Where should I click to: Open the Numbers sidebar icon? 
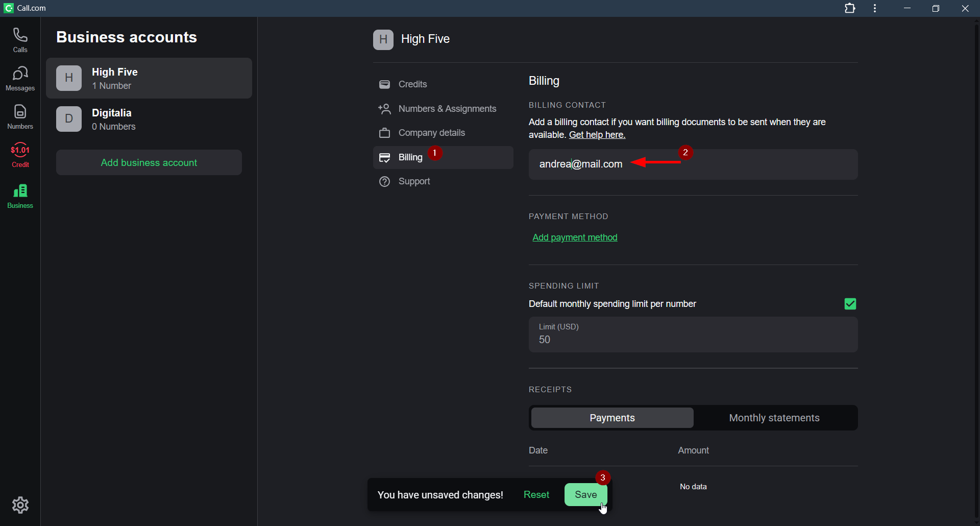point(20,117)
